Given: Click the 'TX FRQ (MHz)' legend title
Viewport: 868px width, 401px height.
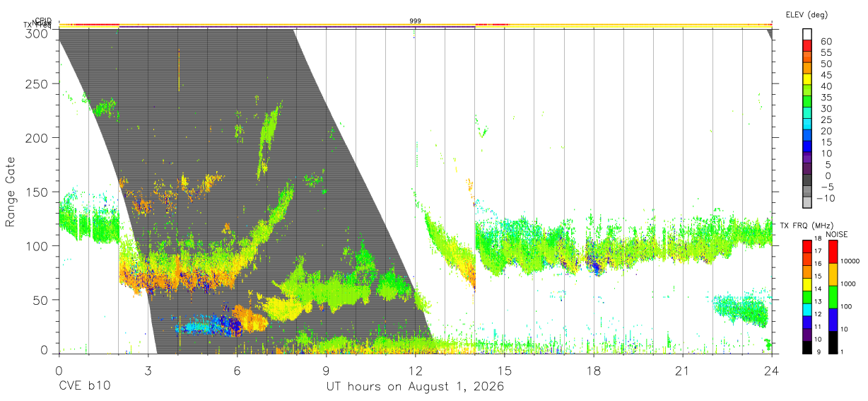Looking at the screenshot, I should (x=807, y=226).
